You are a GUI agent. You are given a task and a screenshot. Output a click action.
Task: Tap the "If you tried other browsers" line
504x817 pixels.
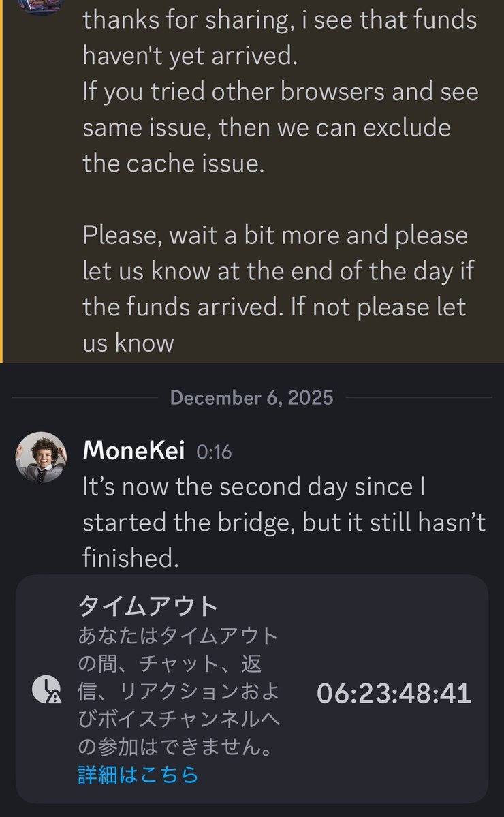click(x=281, y=92)
